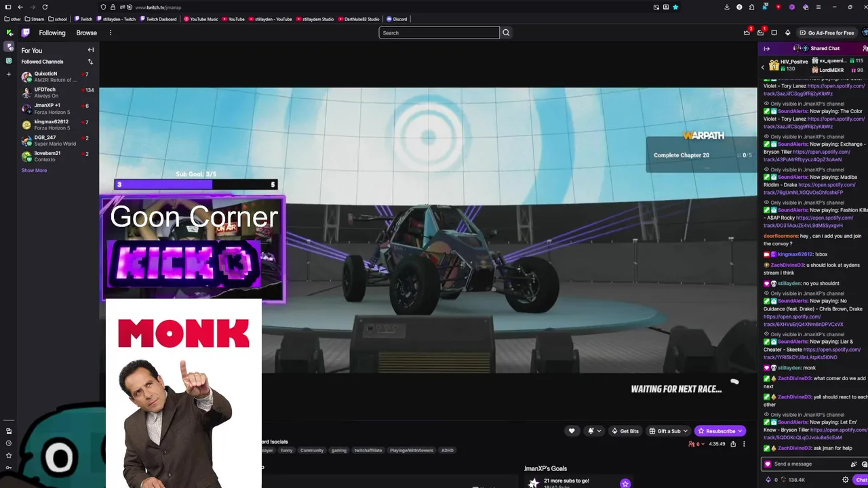This screenshot has height=488, width=868.
Task: Click doorfloormore username in chat
Action: click(781, 236)
